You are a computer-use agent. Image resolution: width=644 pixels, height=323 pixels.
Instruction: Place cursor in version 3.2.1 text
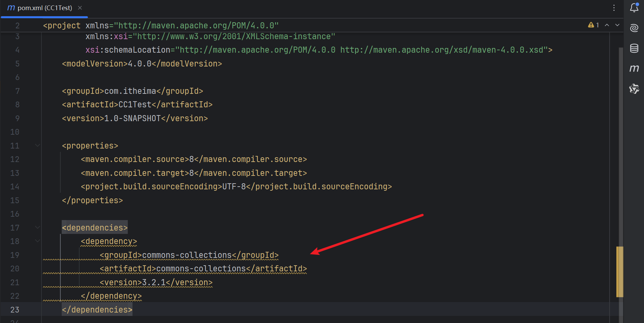pyautogui.click(x=154, y=282)
